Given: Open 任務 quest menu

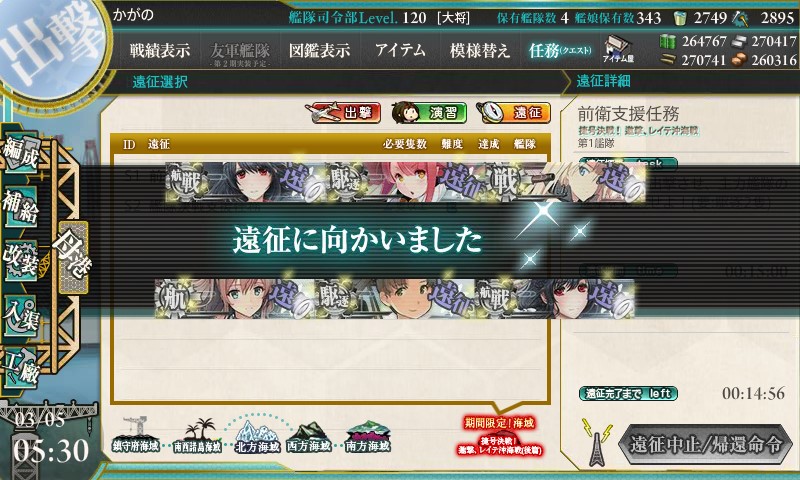Looking at the screenshot, I should click(560, 50).
